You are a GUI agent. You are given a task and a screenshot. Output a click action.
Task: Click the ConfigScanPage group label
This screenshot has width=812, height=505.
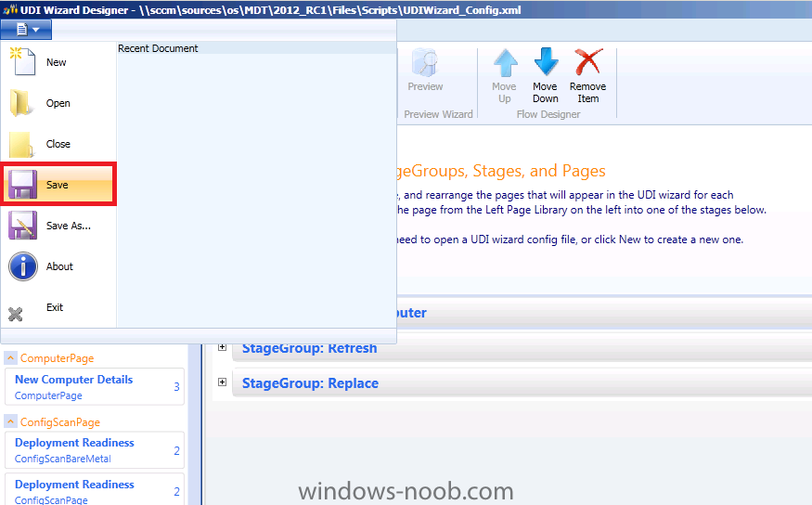(60, 422)
